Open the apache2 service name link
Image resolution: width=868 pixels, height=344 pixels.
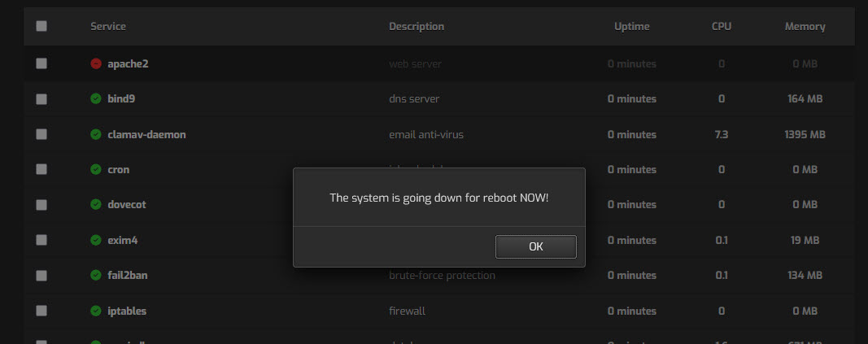click(x=128, y=63)
